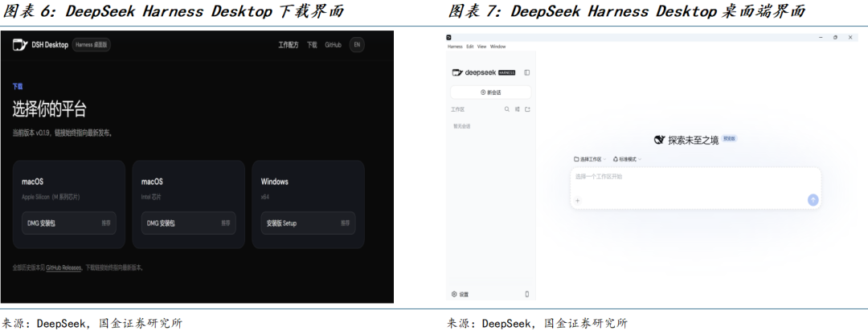The width and height of the screenshot is (868, 331).
Task: Open 工作配方 in download page navigation
Action: click(x=289, y=45)
